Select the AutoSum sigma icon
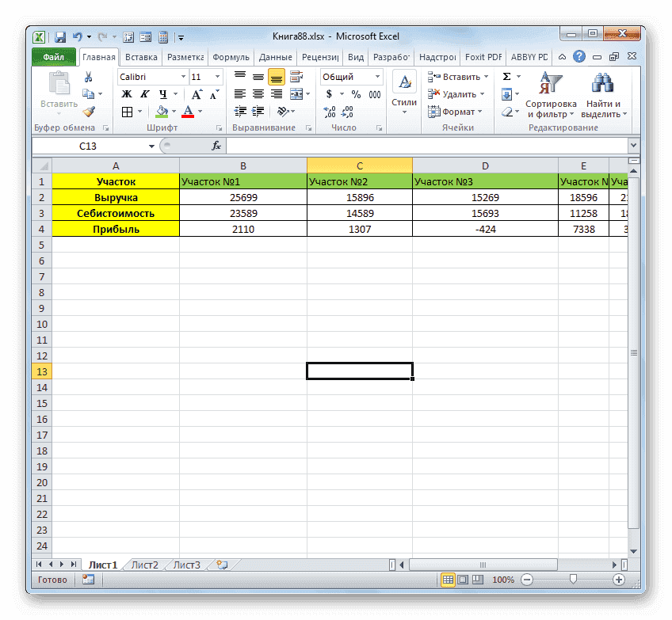Image resolution: width=672 pixels, height=620 pixels. pos(507,77)
